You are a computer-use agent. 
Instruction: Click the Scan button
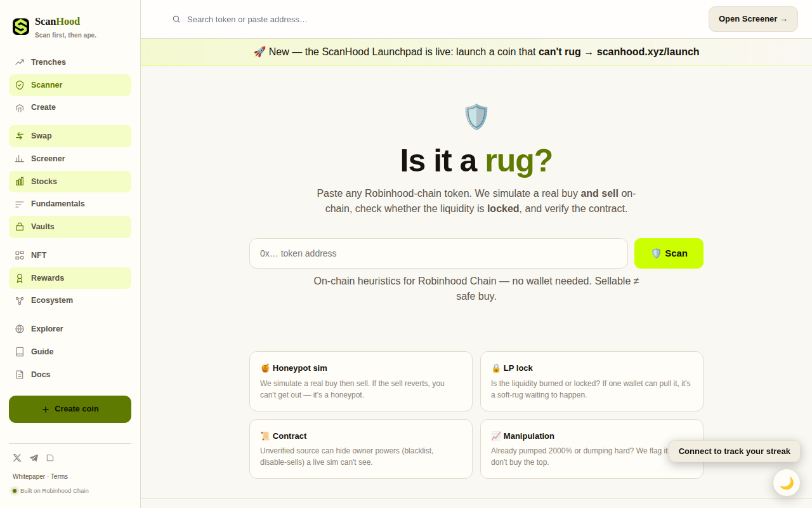pyautogui.click(x=669, y=253)
